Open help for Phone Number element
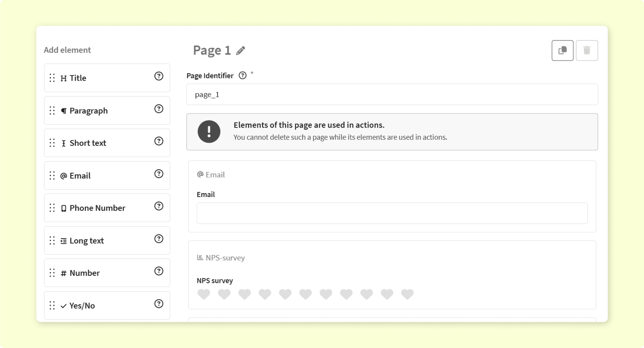 point(159,206)
